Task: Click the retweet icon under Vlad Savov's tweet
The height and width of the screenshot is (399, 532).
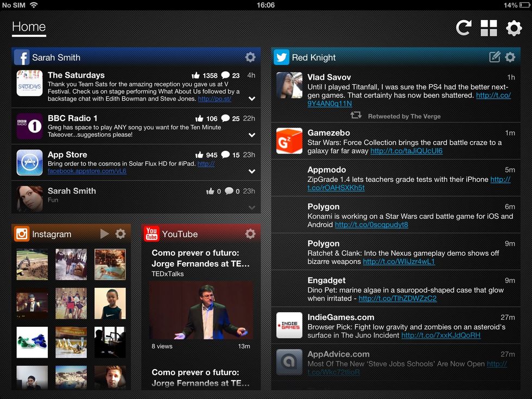Action: [356, 115]
